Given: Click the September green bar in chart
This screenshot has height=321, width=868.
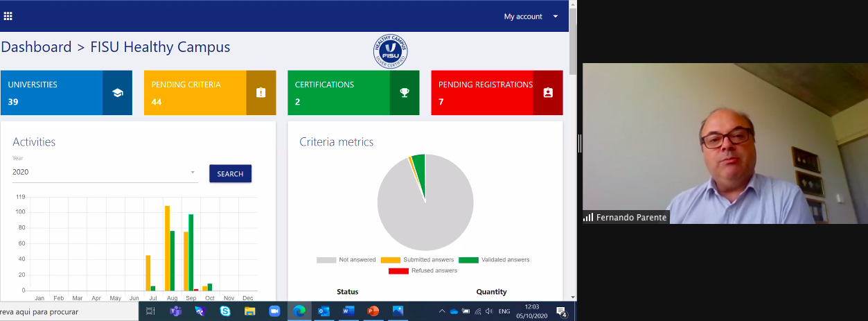Looking at the screenshot, I should (x=191, y=252).
